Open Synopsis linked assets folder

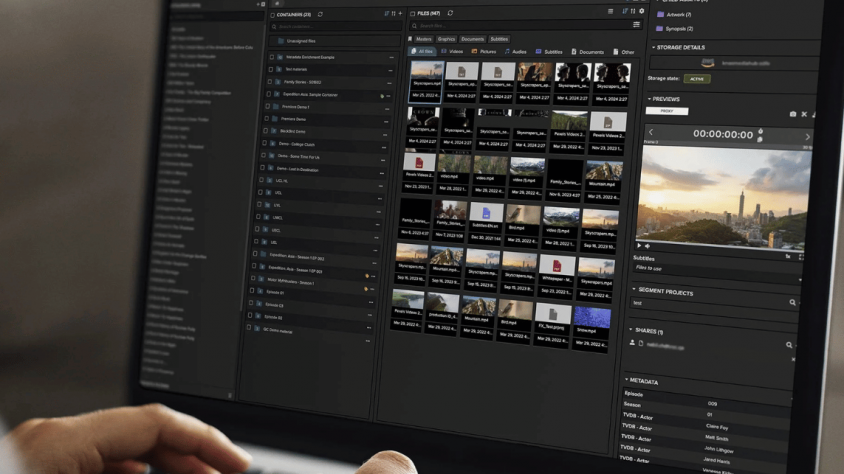pyautogui.click(x=675, y=29)
